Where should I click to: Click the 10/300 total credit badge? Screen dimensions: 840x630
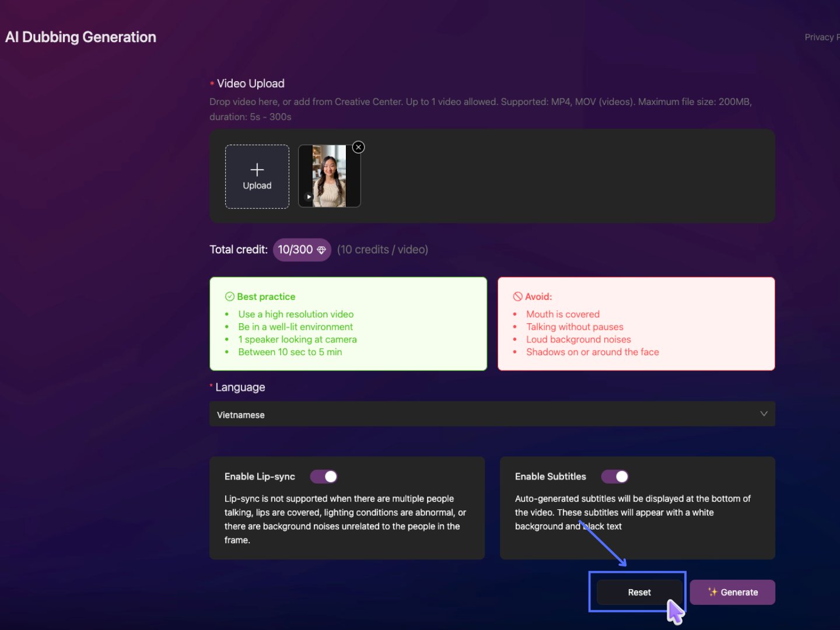[301, 250]
